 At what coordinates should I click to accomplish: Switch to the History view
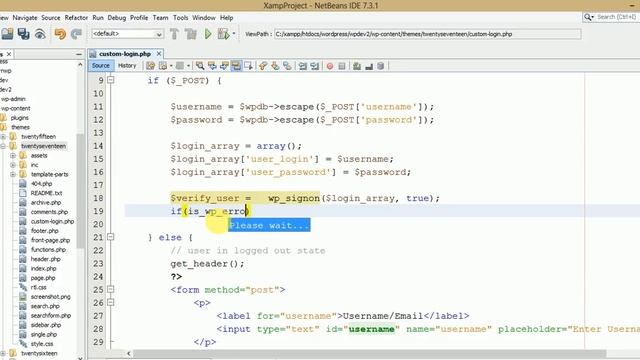coord(127,66)
